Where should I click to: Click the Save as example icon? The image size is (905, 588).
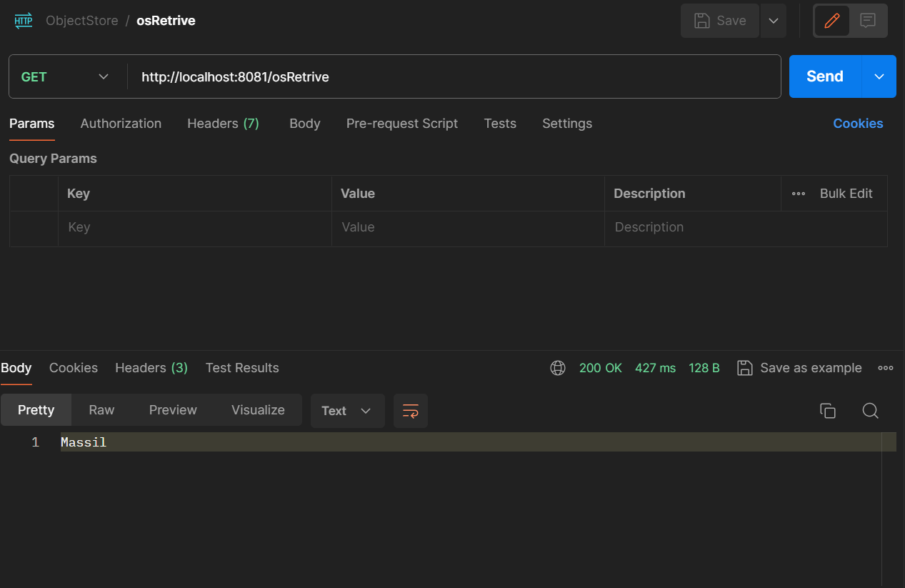pos(744,367)
